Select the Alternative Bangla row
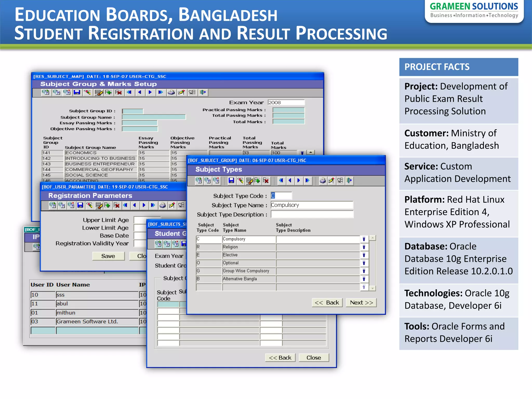Image resolution: width=532 pixels, height=399 pixels. point(278,279)
